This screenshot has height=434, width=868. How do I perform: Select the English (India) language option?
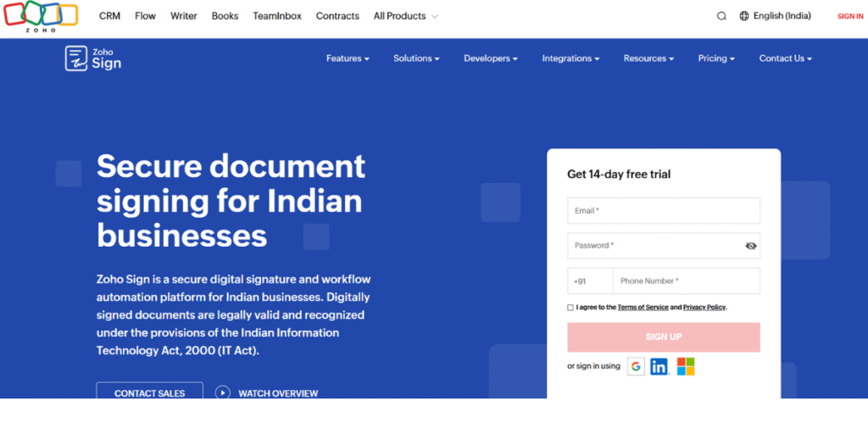click(x=782, y=16)
